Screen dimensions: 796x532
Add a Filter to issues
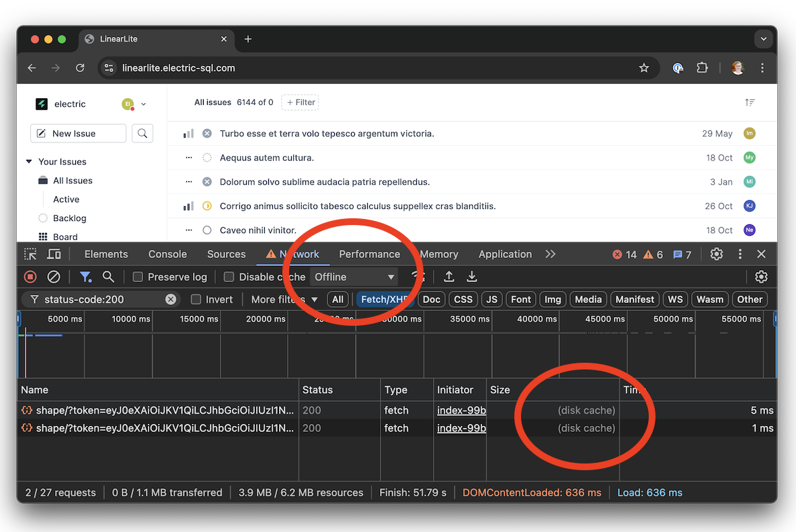pos(300,103)
